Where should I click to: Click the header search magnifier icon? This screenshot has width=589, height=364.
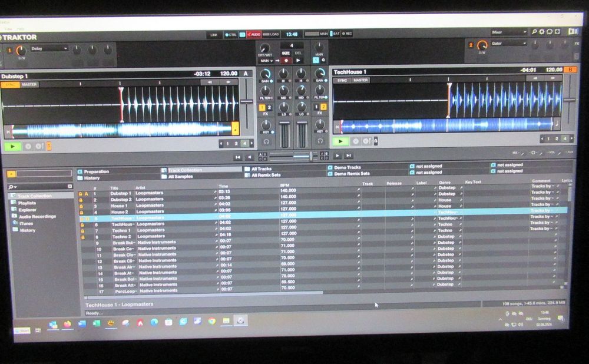[534, 32]
